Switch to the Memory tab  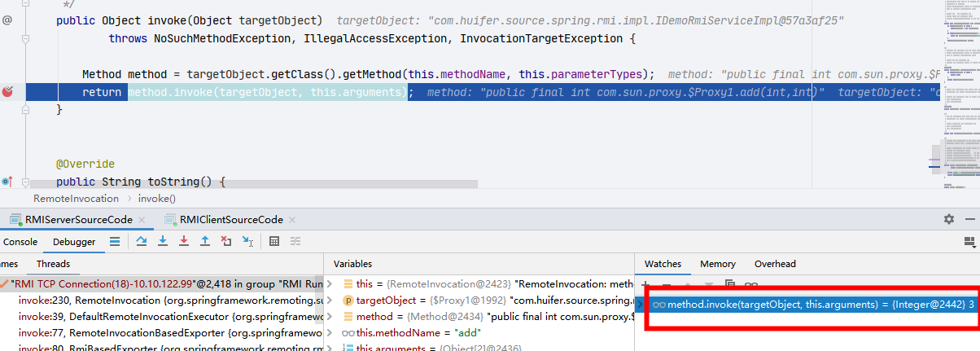coord(717,264)
